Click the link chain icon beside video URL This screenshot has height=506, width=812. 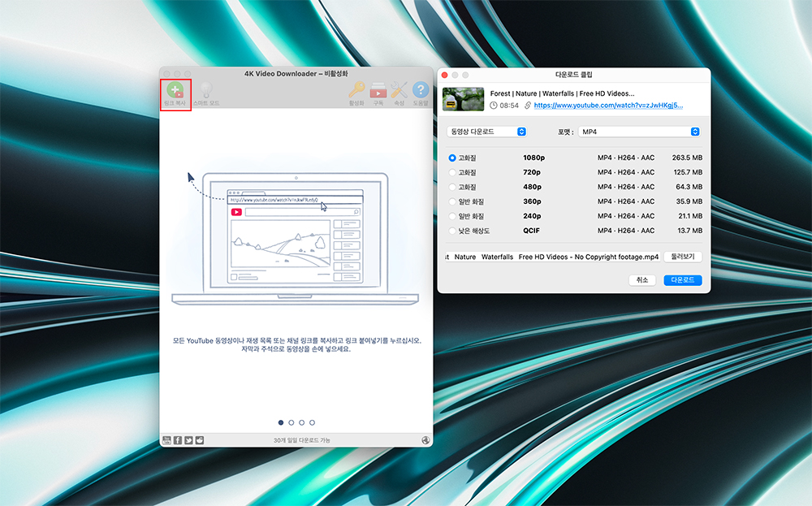[x=528, y=105]
